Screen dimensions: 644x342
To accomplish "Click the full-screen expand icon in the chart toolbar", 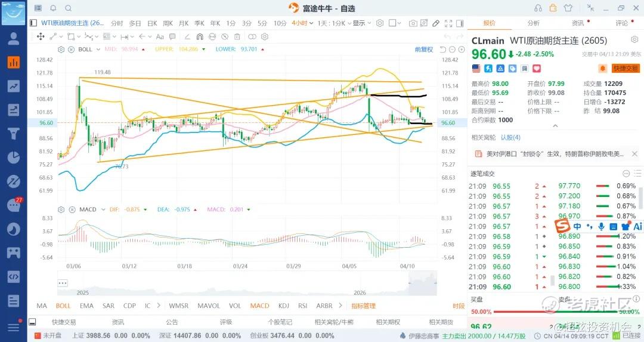I will tap(448, 23).
